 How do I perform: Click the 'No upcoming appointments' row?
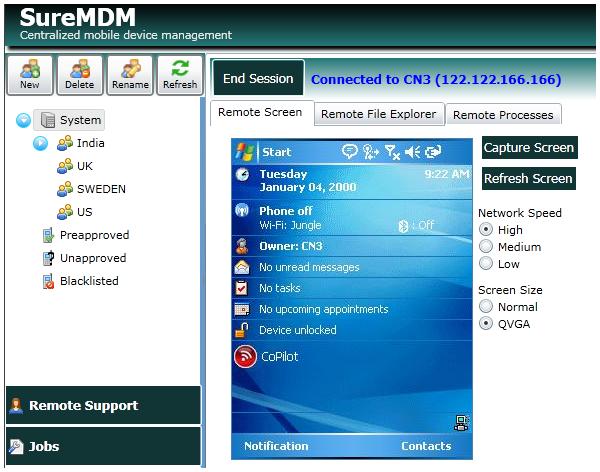coord(352,309)
